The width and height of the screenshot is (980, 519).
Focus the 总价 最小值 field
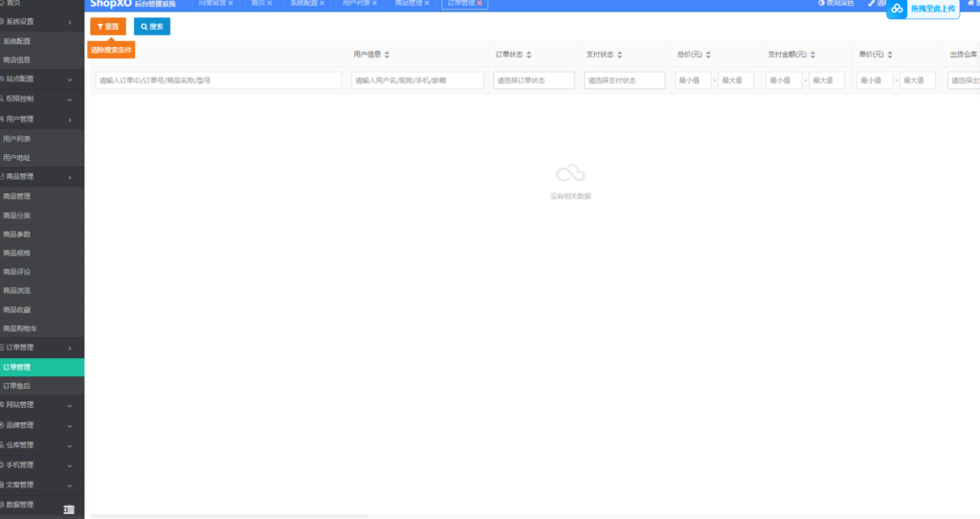(693, 80)
